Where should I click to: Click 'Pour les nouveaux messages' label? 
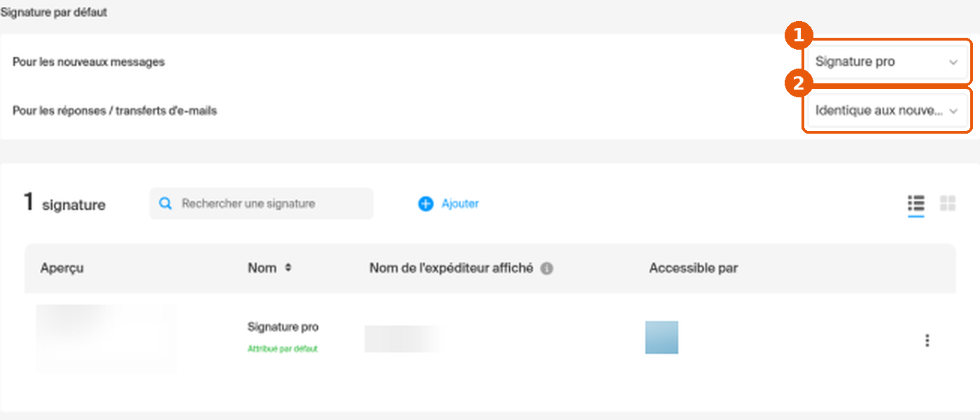point(88,62)
